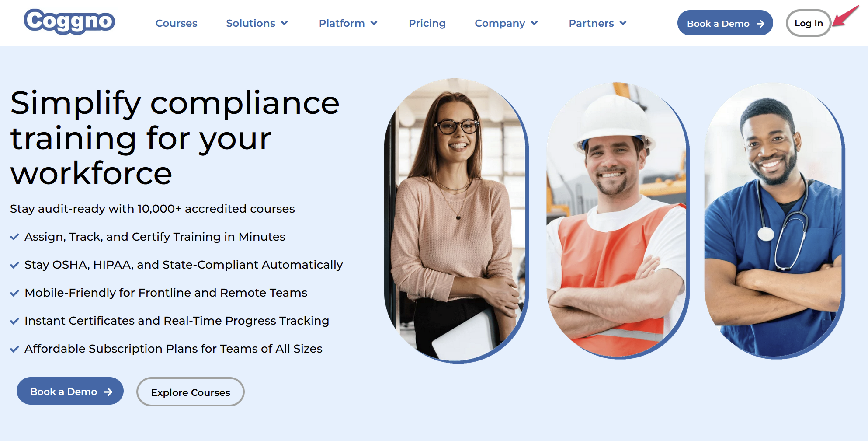
Task: Expand the Platform dropdown chevron
Action: (374, 23)
